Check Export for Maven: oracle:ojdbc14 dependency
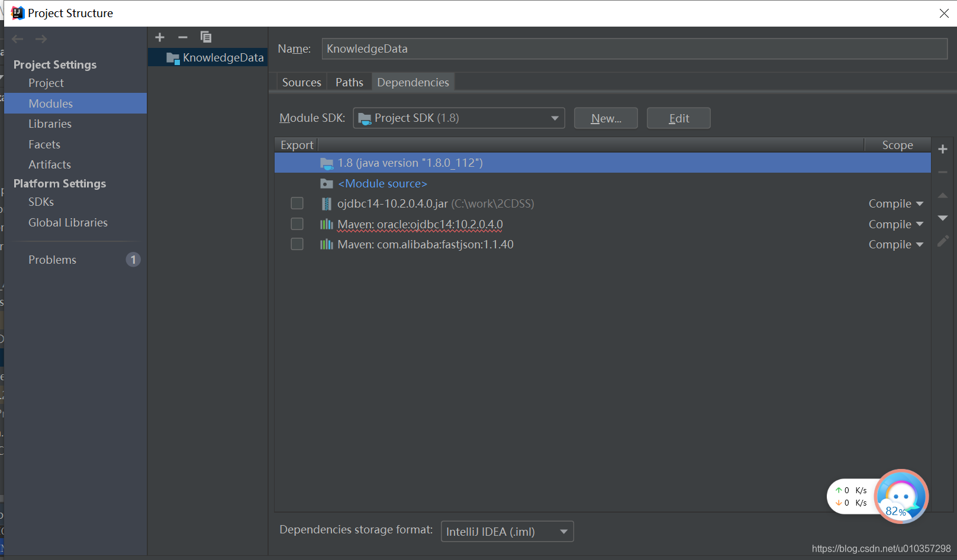The width and height of the screenshot is (957, 560). (x=297, y=224)
